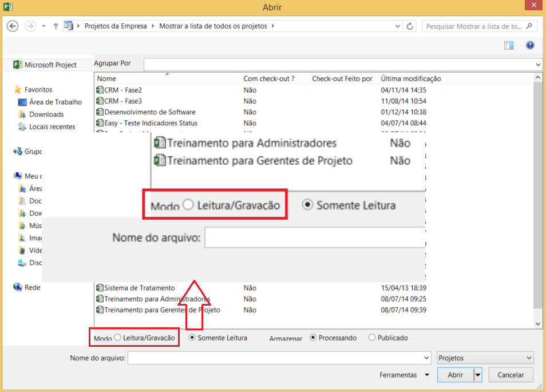Click Mostrar a lista de todos os projetos breadcrumb

[x=213, y=26]
